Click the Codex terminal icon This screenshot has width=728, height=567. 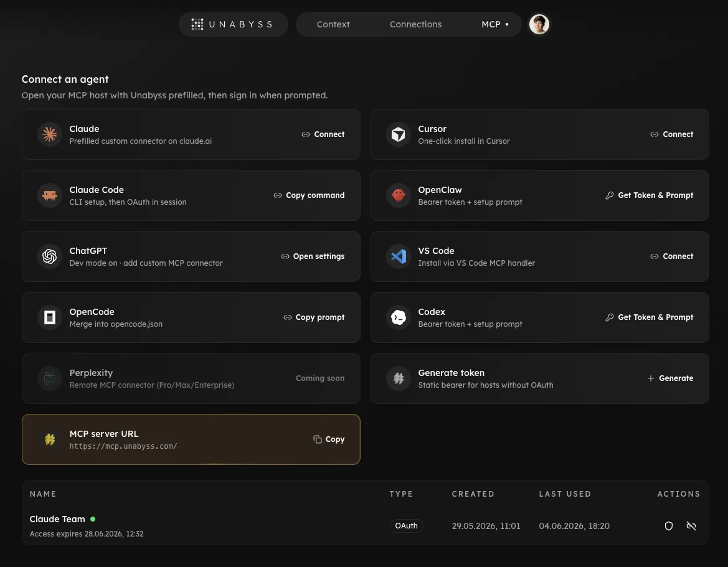(x=399, y=317)
